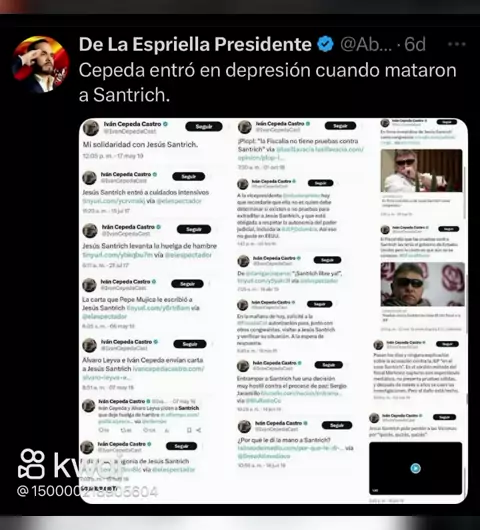The height and width of the screenshot is (530, 480).
Task: Open the elespectador link in 'cuidados intensivos' tweet
Action: coord(179,201)
